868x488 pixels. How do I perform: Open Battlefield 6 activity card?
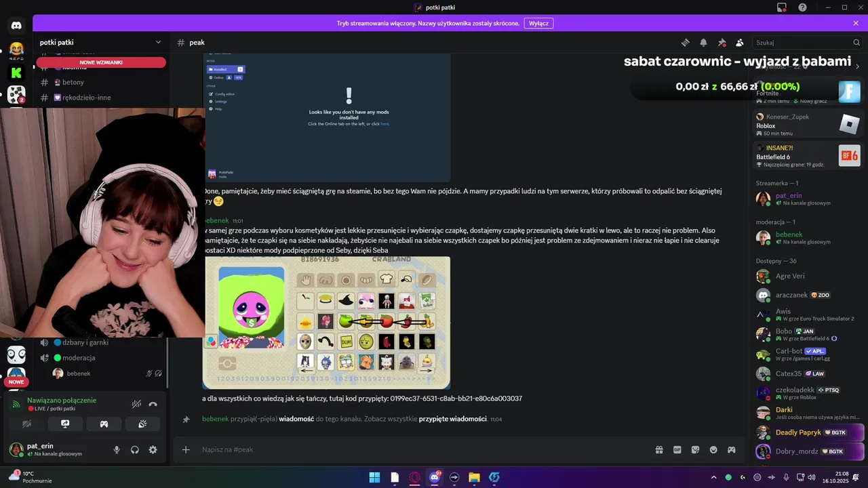click(x=808, y=156)
